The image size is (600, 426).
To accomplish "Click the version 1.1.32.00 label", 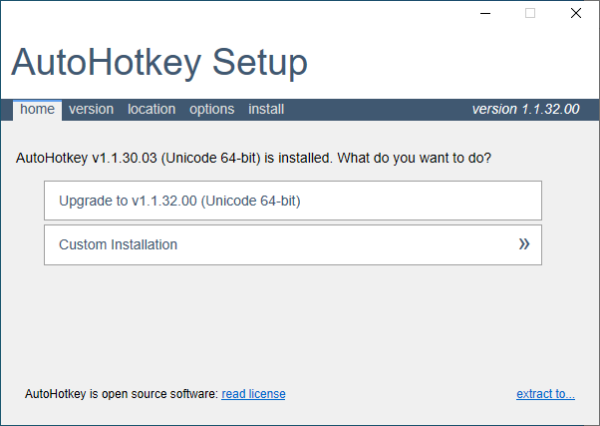I will click(x=525, y=109).
